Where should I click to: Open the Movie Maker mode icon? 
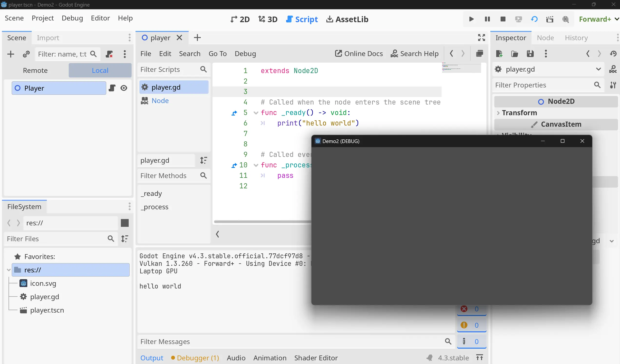tap(565, 19)
